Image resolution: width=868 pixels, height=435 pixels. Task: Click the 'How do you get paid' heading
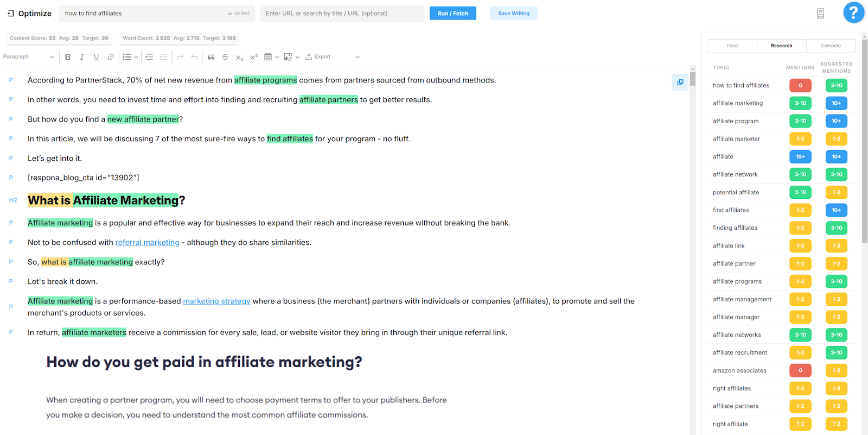coord(204,362)
